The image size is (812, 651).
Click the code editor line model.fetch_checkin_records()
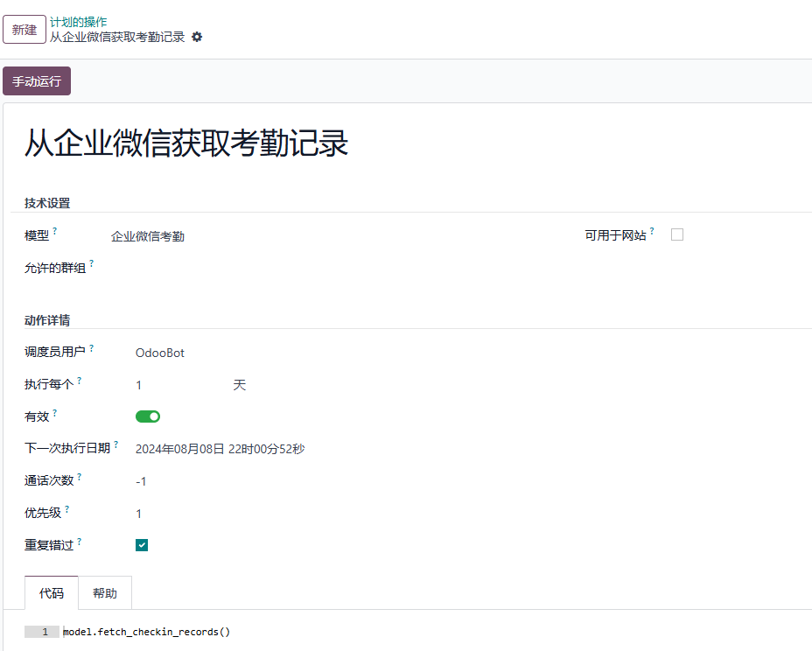[x=146, y=632]
